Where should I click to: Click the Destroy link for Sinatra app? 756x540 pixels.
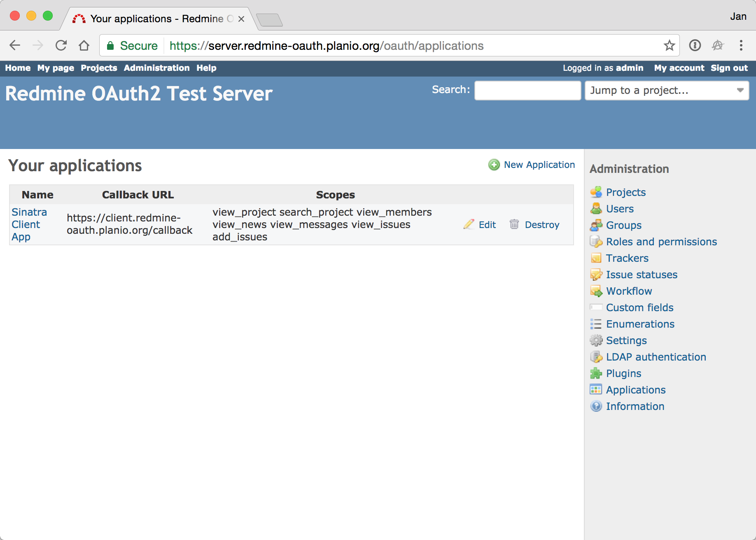[542, 225]
